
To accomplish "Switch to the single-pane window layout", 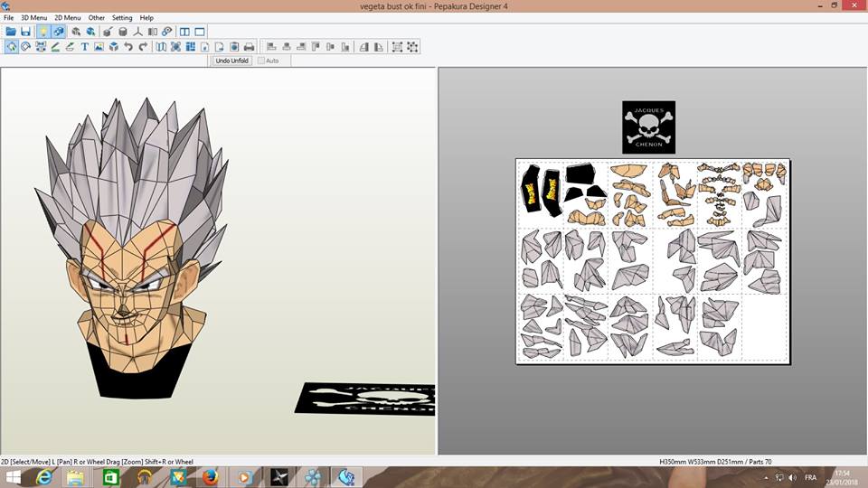I will coord(200,32).
